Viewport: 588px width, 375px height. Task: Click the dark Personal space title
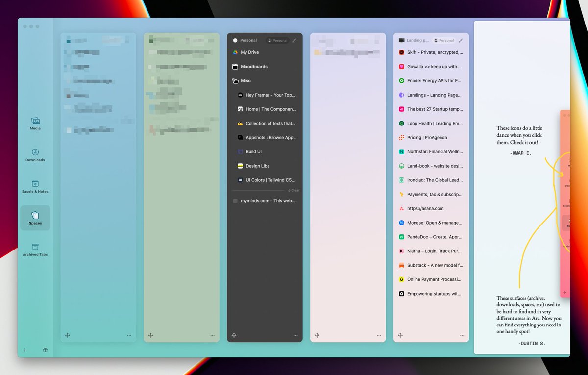pos(248,40)
